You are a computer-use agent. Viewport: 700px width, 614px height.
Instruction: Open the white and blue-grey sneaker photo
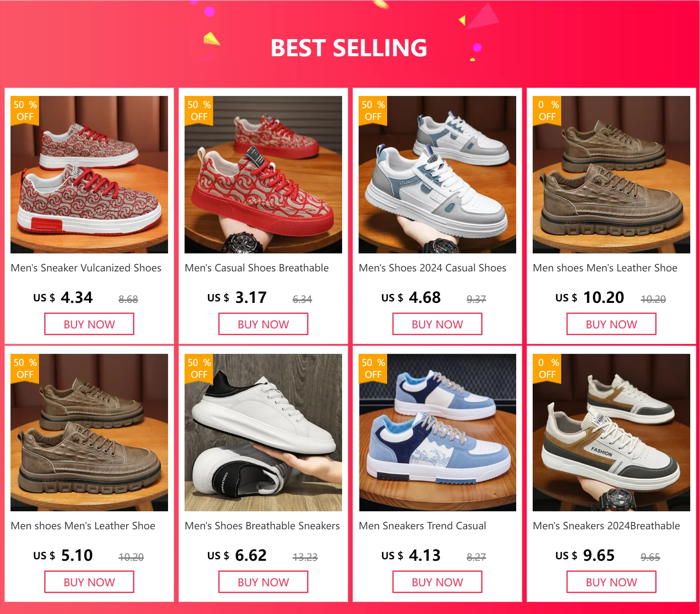(x=437, y=175)
